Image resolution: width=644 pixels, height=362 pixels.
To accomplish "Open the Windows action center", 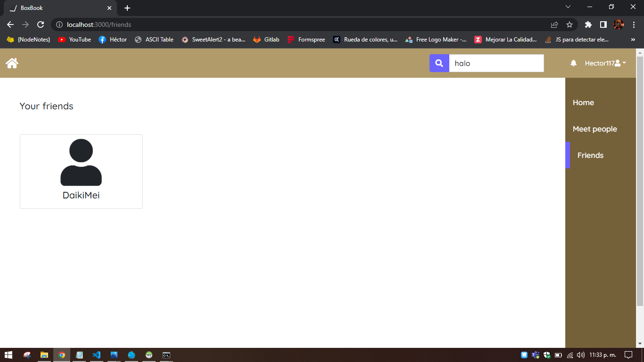I will click(628, 355).
